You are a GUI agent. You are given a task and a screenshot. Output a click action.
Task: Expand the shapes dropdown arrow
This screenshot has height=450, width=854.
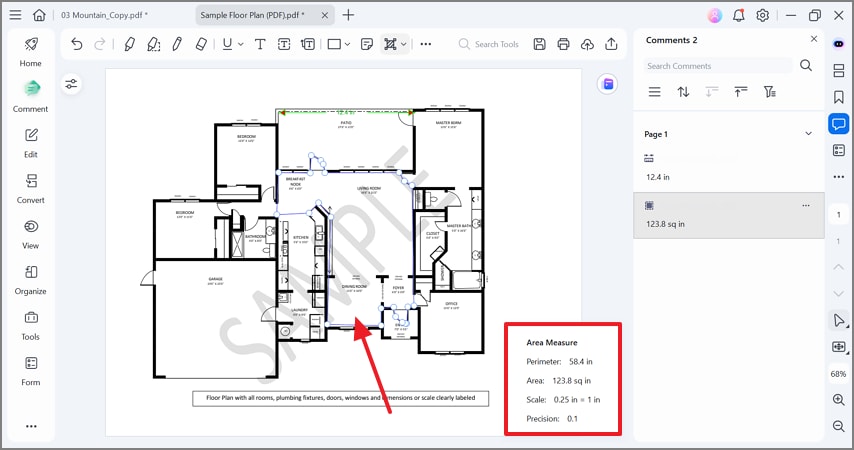(x=347, y=45)
